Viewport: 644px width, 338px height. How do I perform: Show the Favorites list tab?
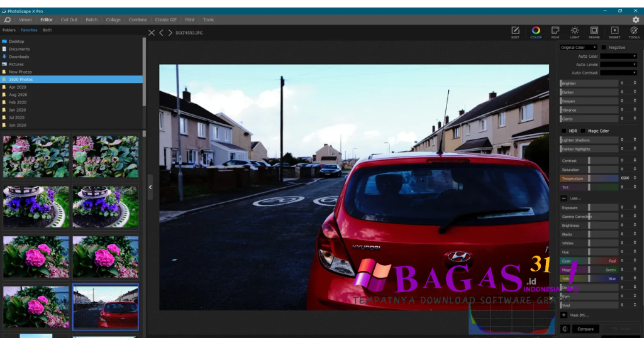(x=29, y=30)
